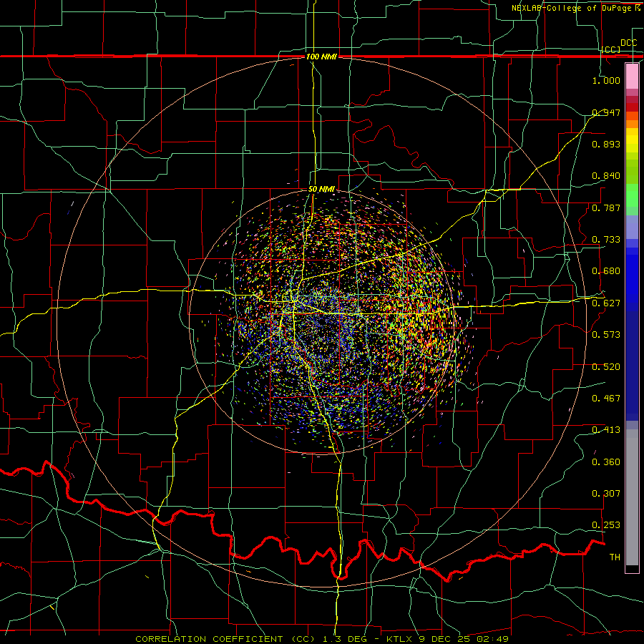Click the 0.947 scale value
Viewport: 644px width, 644px height.
(x=606, y=112)
